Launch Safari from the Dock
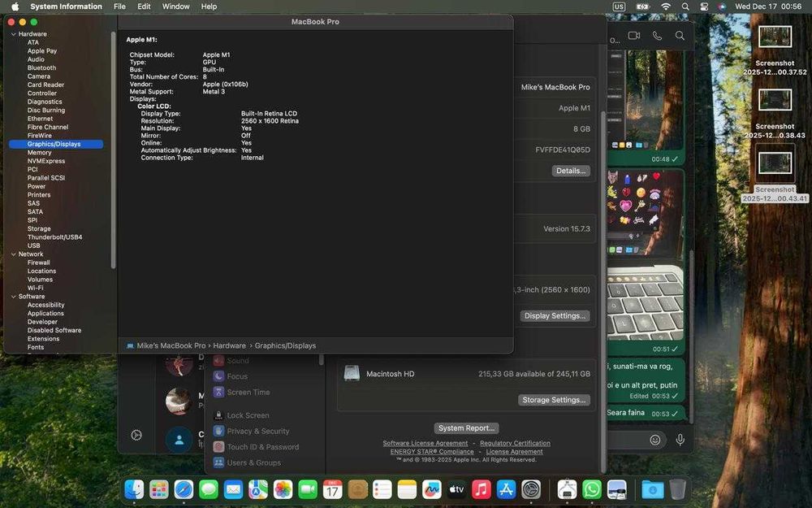812x508 pixels. coord(184,488)
